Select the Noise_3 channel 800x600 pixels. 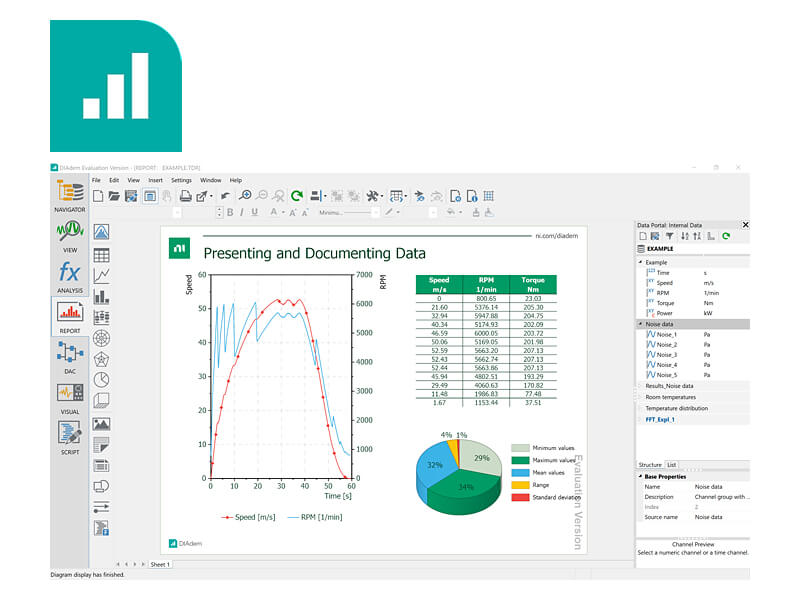pyautogui.click(x=666, y=355)
